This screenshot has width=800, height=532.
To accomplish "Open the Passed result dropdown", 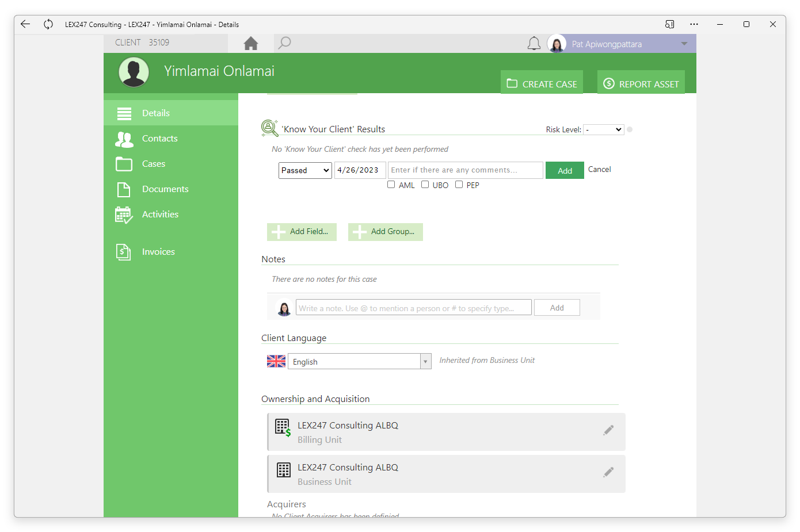I will 305,170.
